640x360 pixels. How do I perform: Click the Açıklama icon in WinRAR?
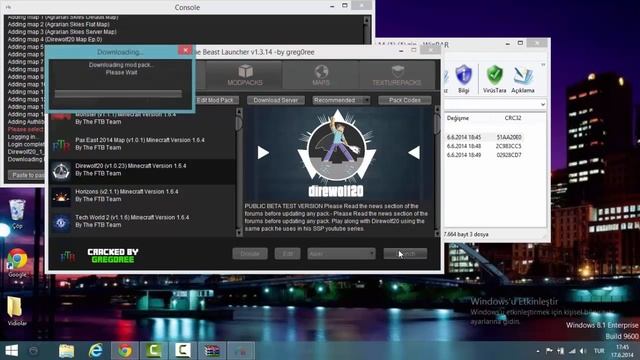523,78
